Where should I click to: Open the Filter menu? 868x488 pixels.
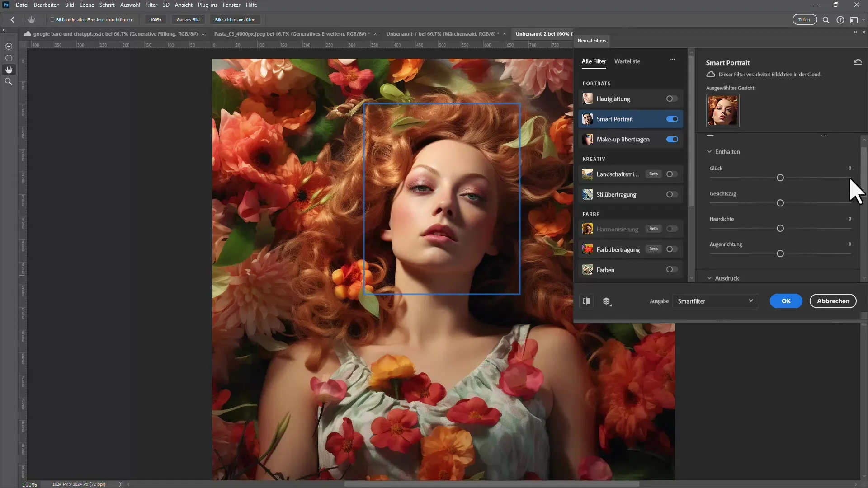click(x=151, y=5)
